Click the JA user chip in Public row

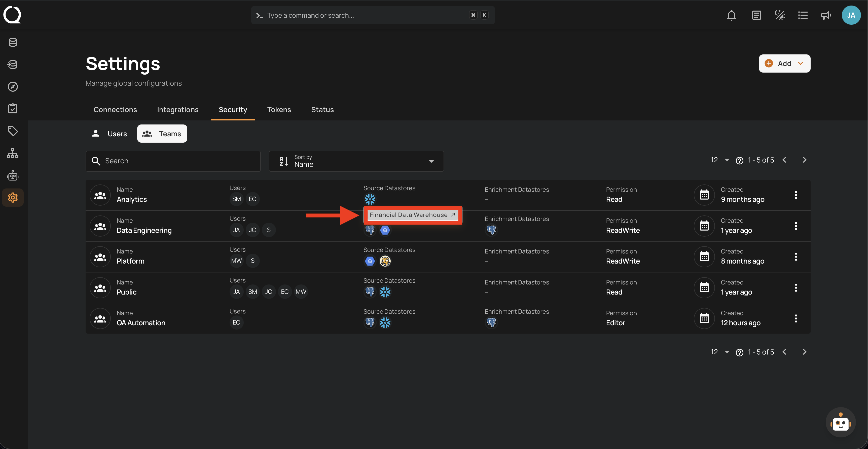(237, 292)
